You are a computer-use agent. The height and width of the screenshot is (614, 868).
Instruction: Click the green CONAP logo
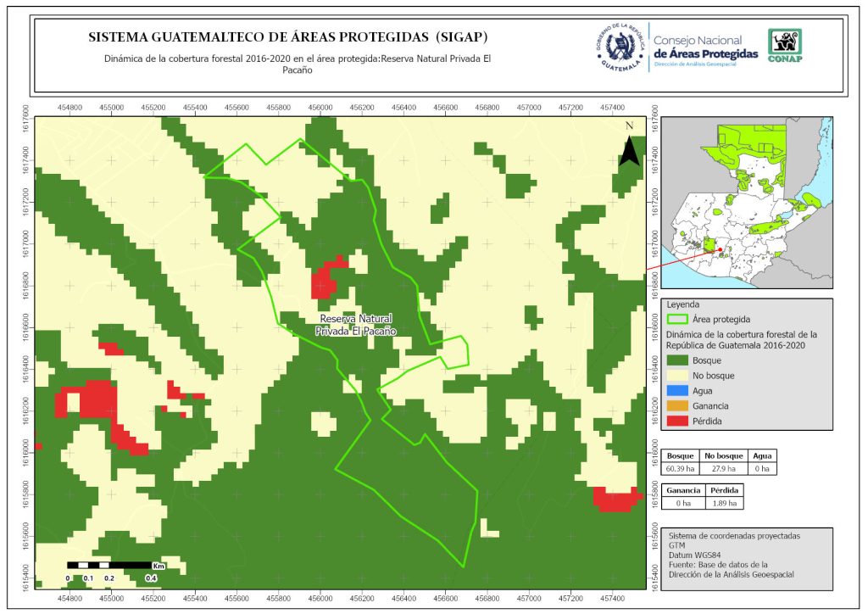click(784, 46)
